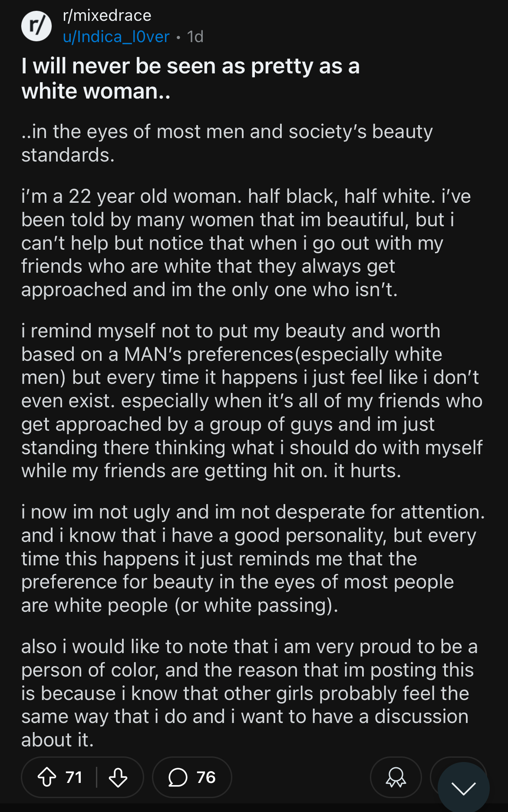Tap the r/ subreddit avatar circle
The height and width of the screenshot is (812, 508).
(x=36, y=26)
